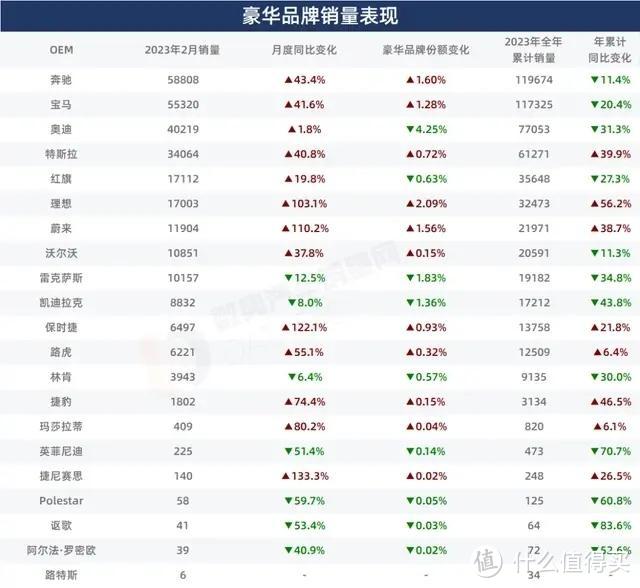This screenshot has height=588, width=640.
Task: Select the 雷克萨斯 brand cell
Action: point(61,278)
